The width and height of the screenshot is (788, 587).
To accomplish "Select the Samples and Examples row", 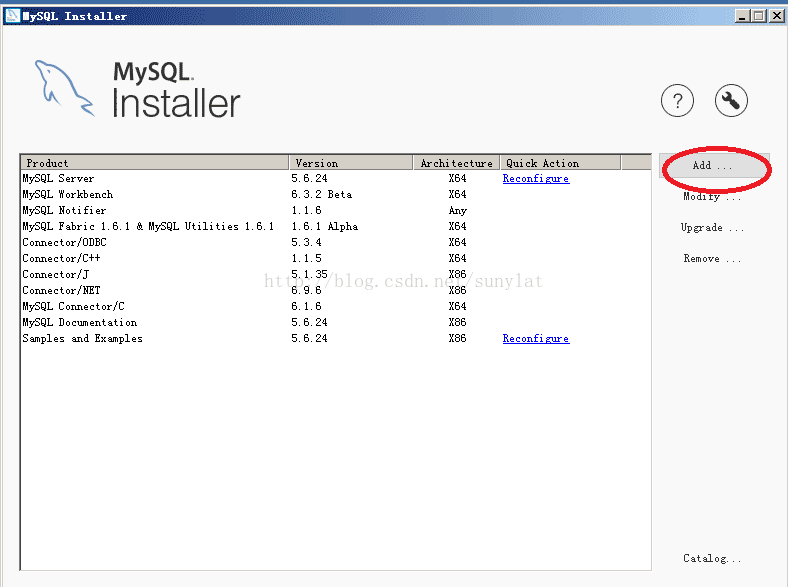I will (x=336, y=338).
